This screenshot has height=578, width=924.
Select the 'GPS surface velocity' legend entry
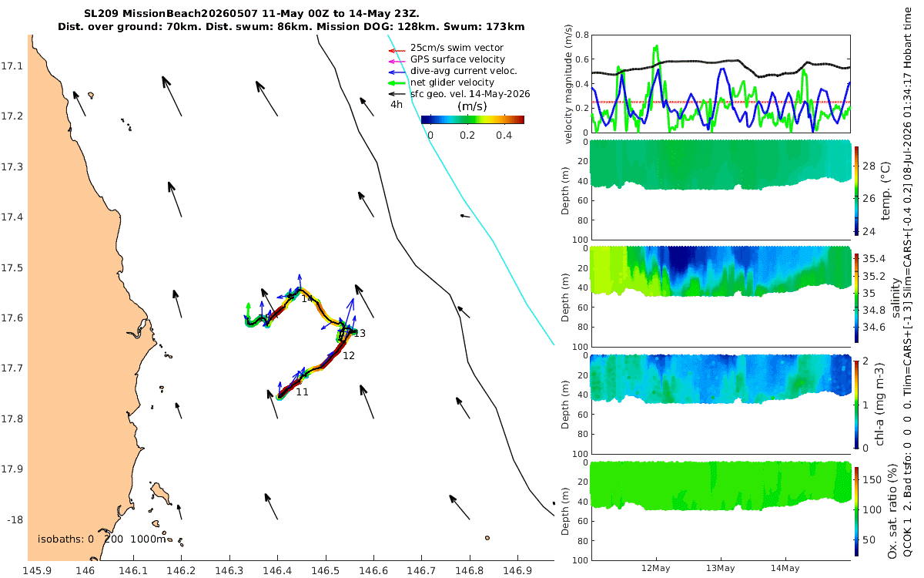[457, 59]
